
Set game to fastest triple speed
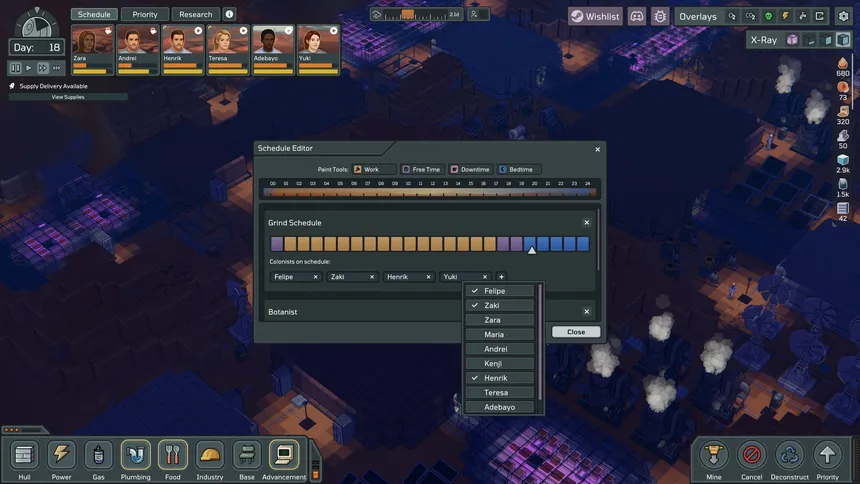coord(56,68)
